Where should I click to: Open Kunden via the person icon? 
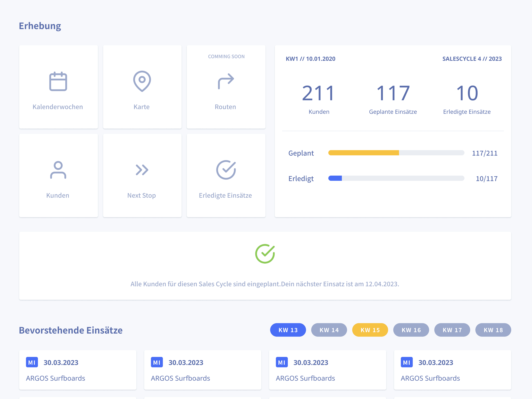58,170
